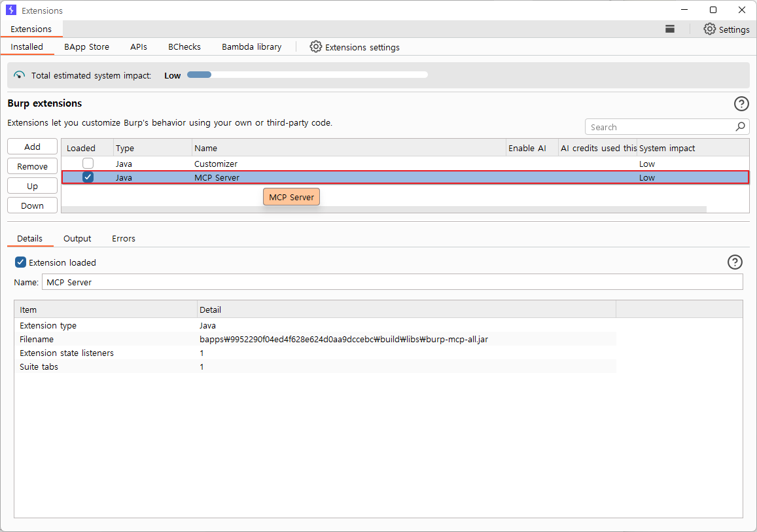This screenshot has width=757, height=532.
Task: Click the Enable AI column header
Action: point(532,148)
